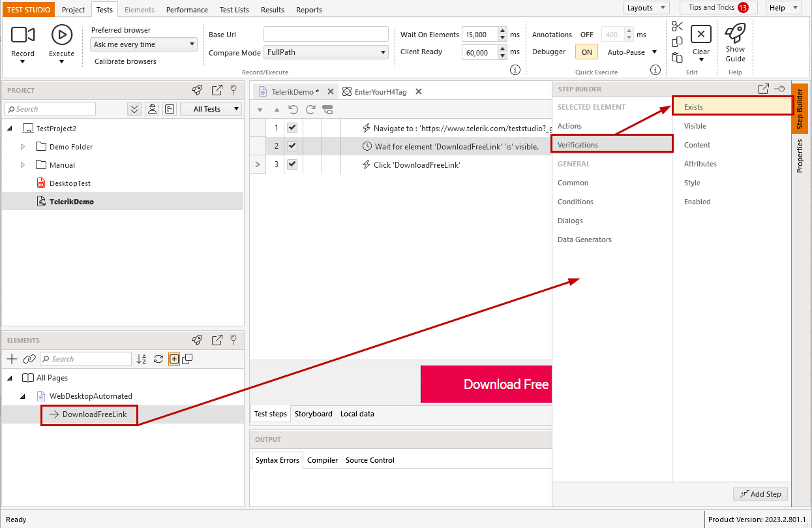Expand the Demo Folder tree node
Viewport: 812px width, 528px height.
click(23, 147)
